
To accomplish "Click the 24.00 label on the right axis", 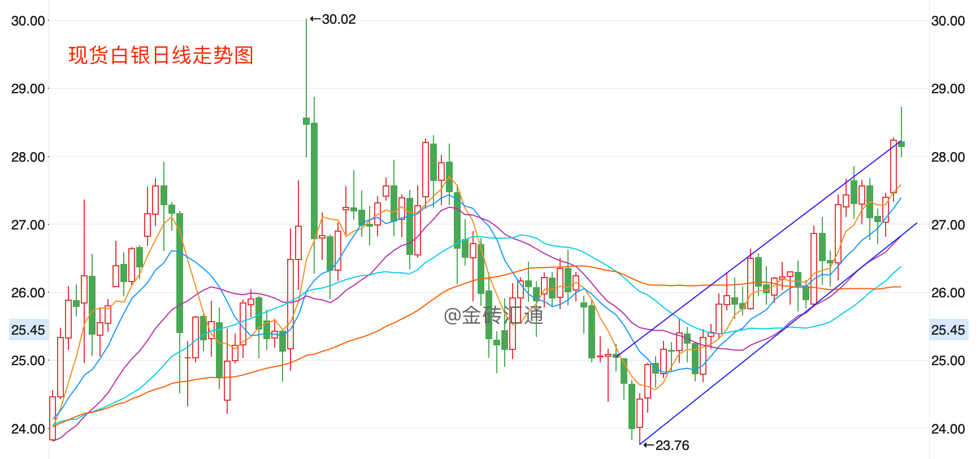I will 948,429.
